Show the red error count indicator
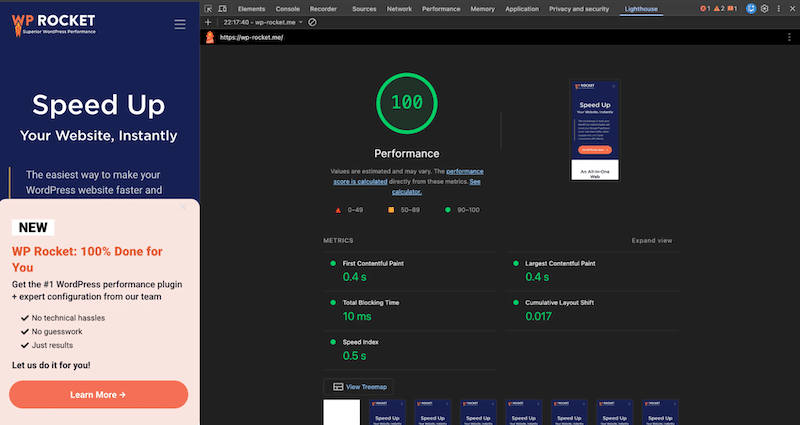 [x=705, y=9]
